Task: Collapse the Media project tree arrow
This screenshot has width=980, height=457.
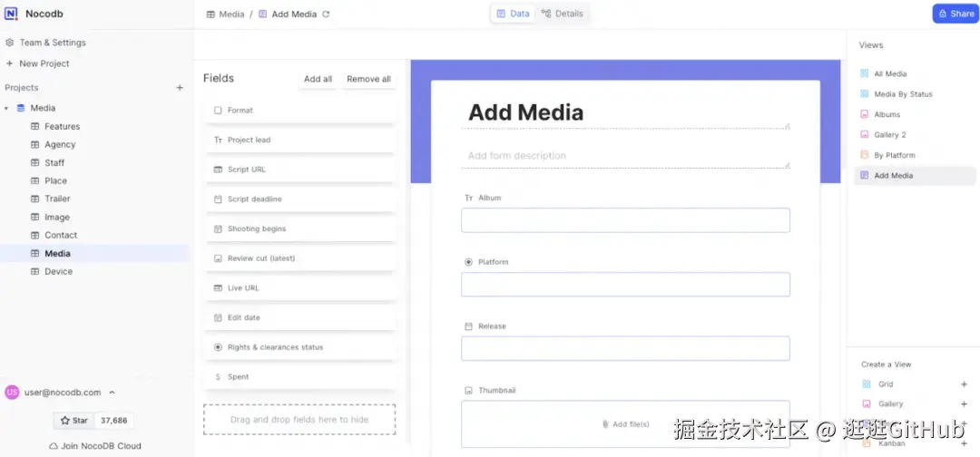Action: click(6, 108)
